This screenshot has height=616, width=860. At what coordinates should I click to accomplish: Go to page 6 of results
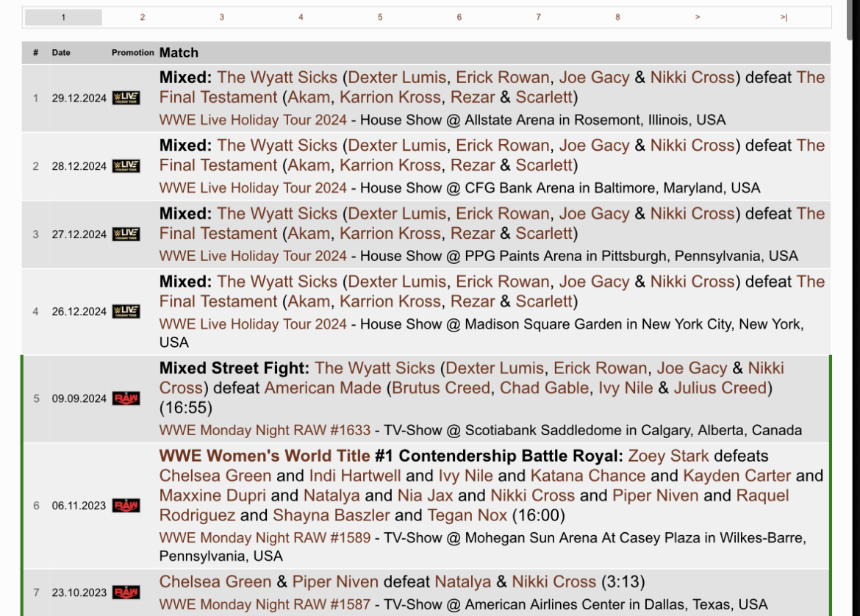(x=459, y=17)
